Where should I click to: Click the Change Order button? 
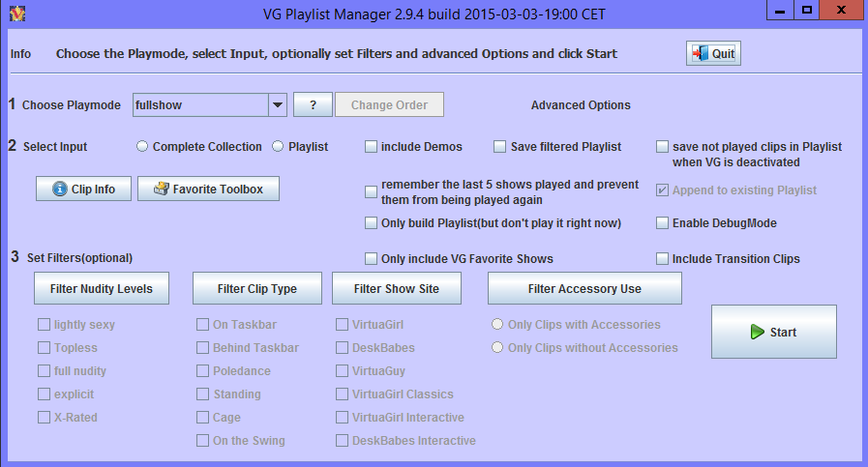coord(389,104)
